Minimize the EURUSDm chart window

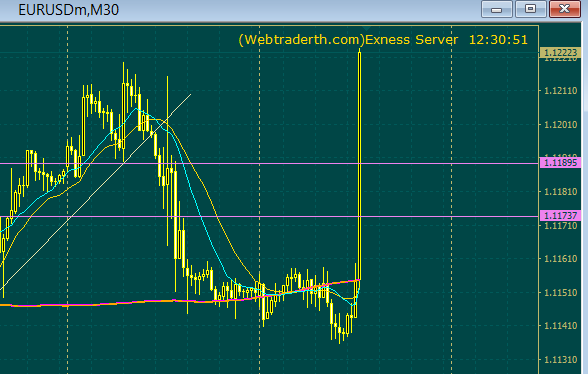(x=496, y=9)
